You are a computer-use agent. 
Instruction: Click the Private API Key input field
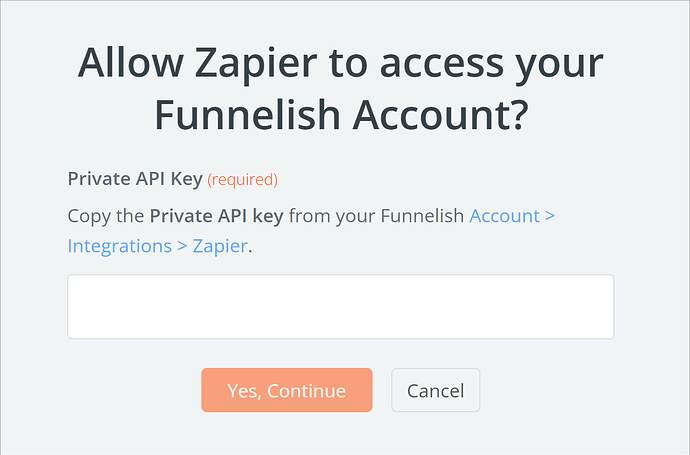coord(340,307)
